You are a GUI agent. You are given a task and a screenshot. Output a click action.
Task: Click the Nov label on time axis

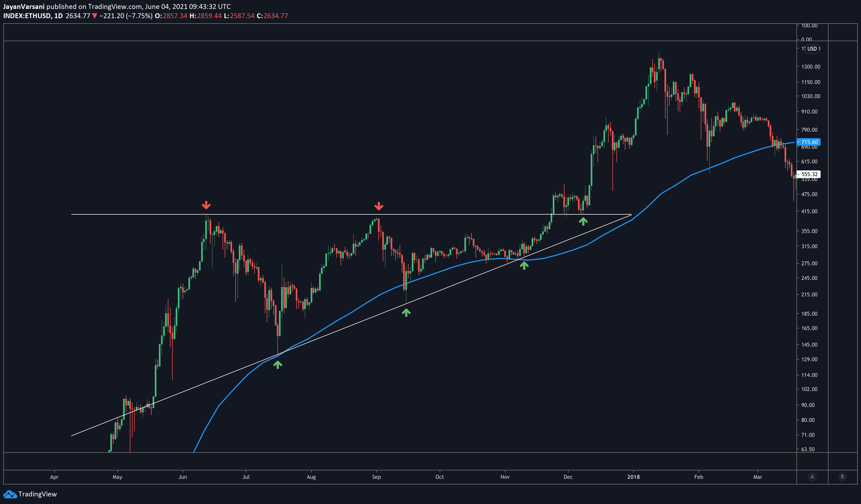click(x=505, y=477)
